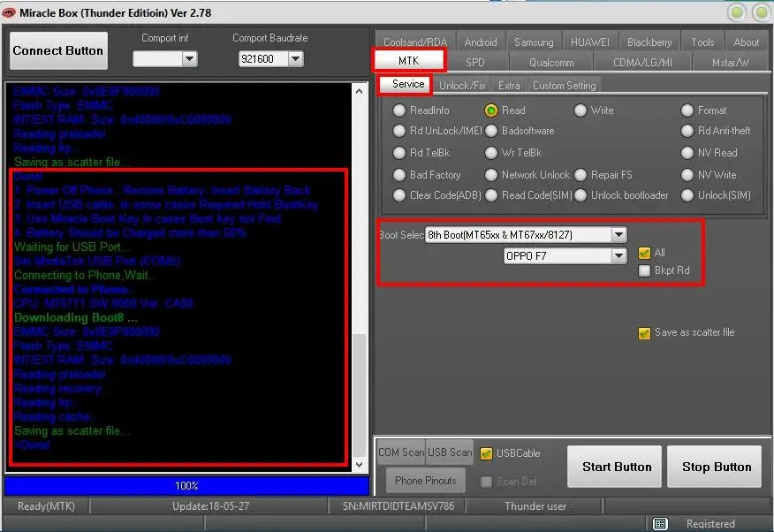
Task: Toggle the All checkbox
Action: tap(644, 253)
